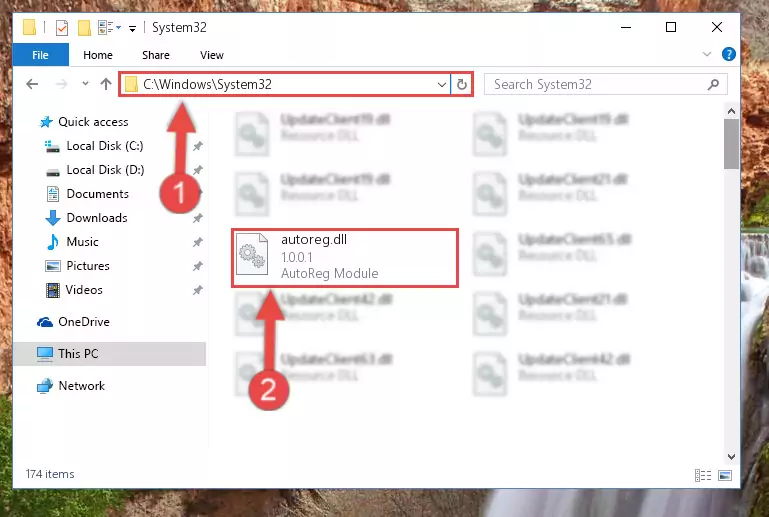The image size is (769, 517).
Task: Click the 174 items status text
Action: (x=50, y=474)
